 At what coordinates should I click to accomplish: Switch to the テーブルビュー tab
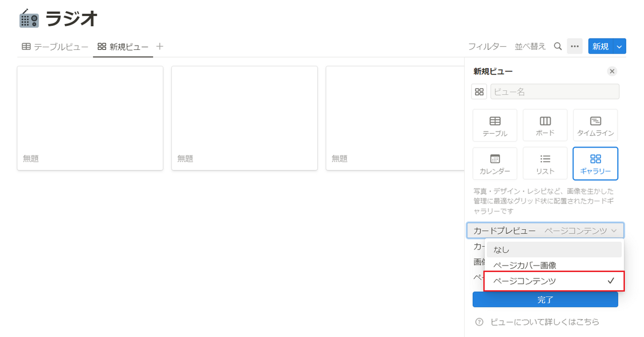pos(55,47)
